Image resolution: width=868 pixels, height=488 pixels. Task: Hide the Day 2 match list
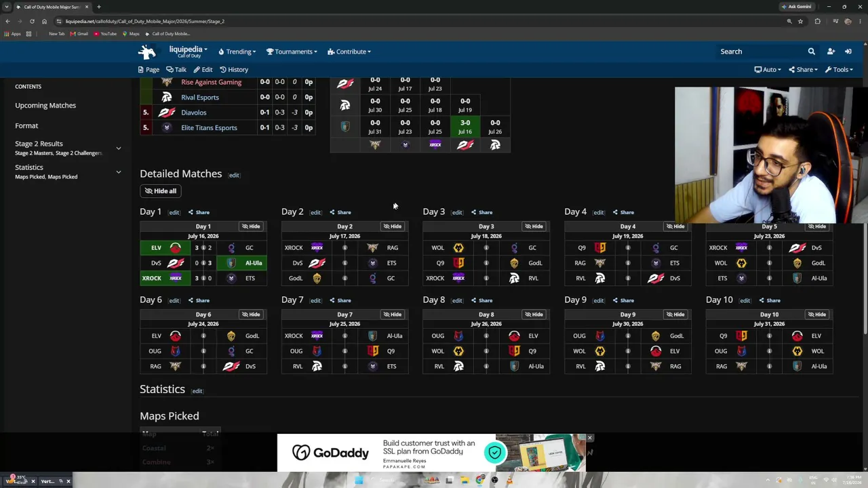point(393,226)
